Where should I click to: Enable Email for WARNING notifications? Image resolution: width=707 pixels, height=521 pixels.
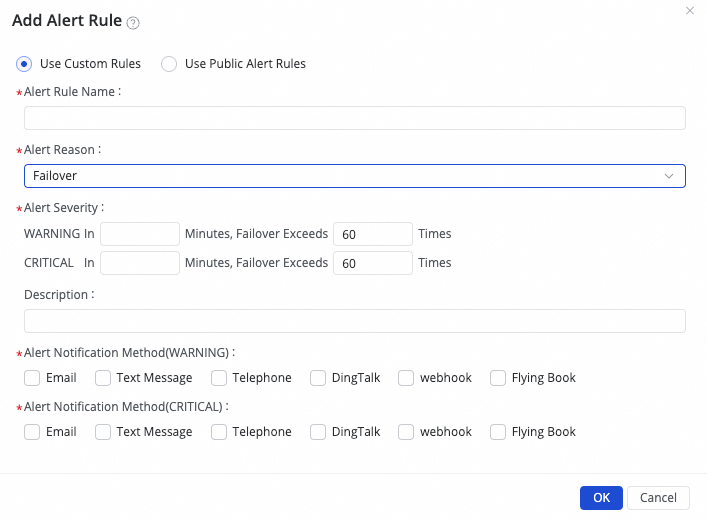[32, 378]
